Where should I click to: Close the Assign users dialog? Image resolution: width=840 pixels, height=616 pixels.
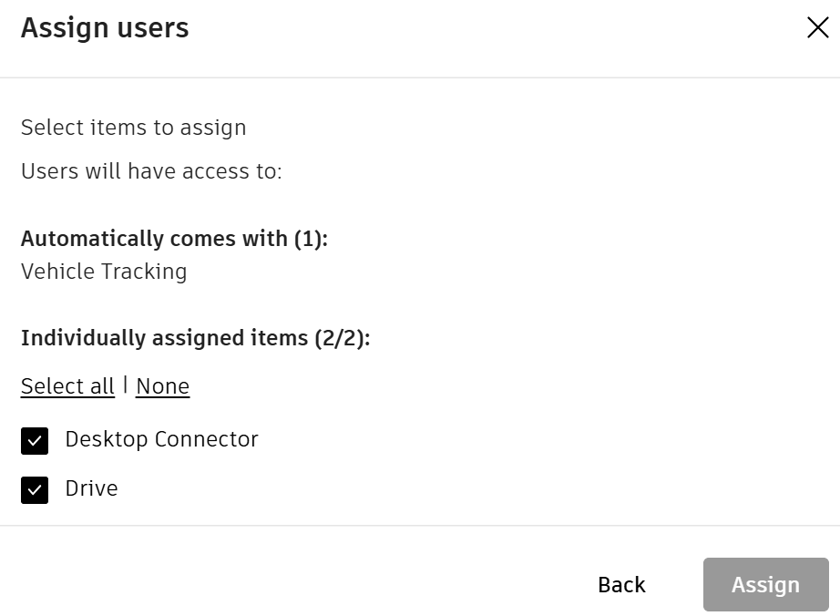tap(817, 28)
